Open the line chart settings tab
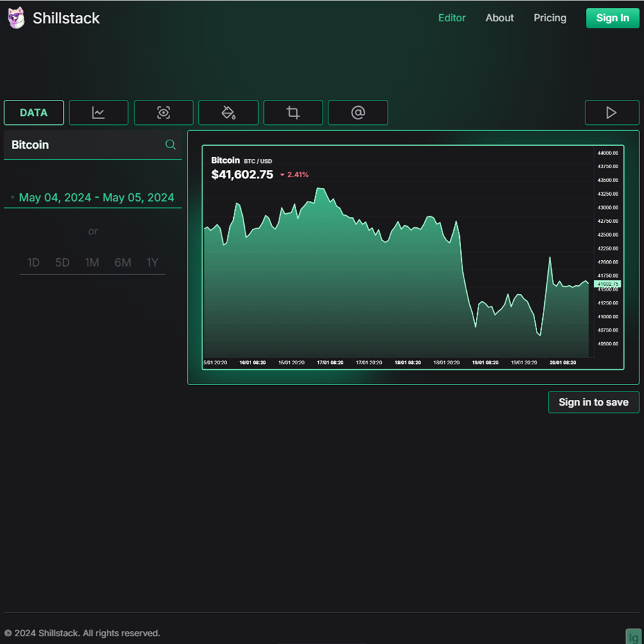This screenshot has height=644, width=644. point(99,113)
